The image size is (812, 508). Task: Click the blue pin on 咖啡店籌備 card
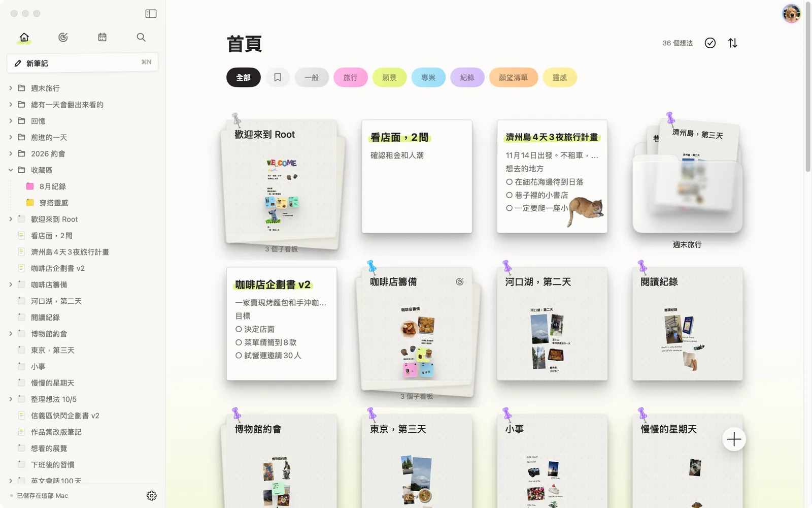(x=372, y=267)
